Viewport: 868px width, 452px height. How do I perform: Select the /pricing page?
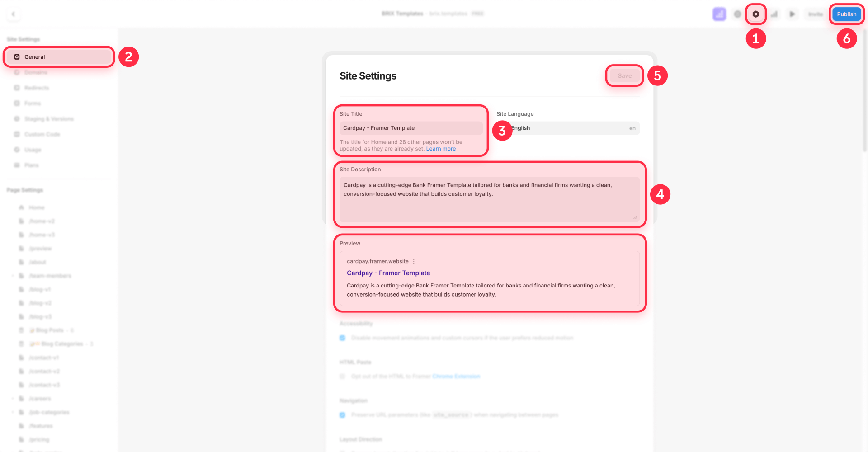[x=39, y=439]
